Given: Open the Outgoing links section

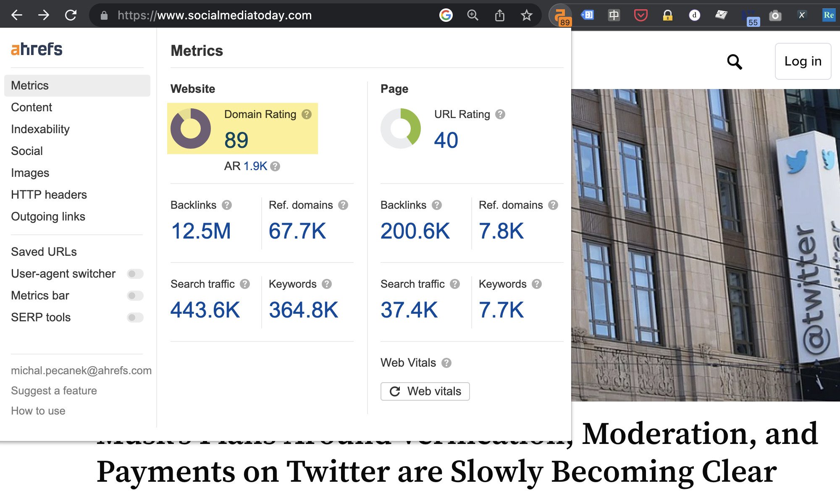Looking at the screenshot, I should 48,217.
